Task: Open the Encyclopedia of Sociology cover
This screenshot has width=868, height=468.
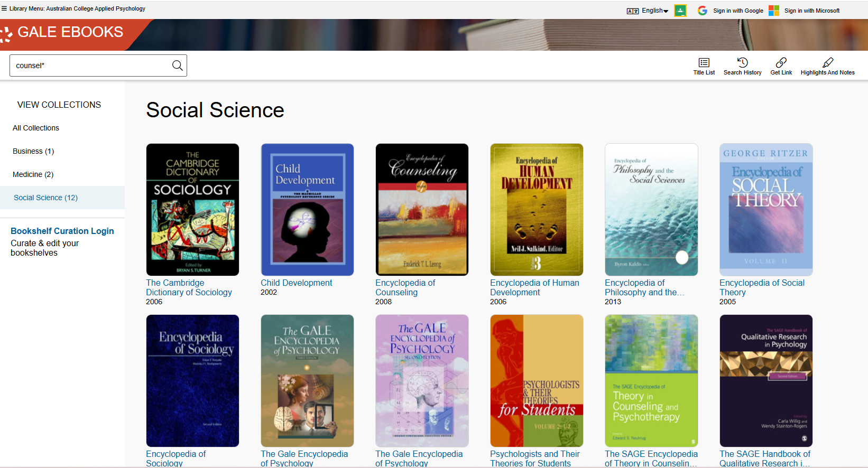Action: point(192,381)
